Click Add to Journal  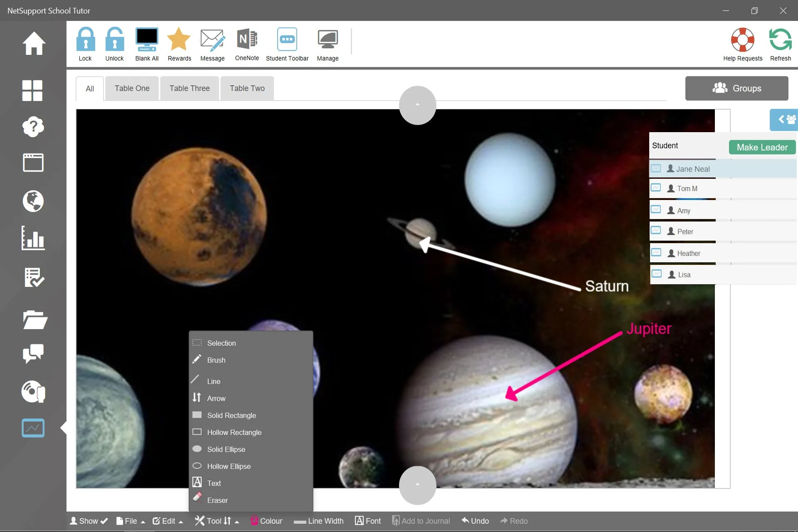click(x=421, y=521)
